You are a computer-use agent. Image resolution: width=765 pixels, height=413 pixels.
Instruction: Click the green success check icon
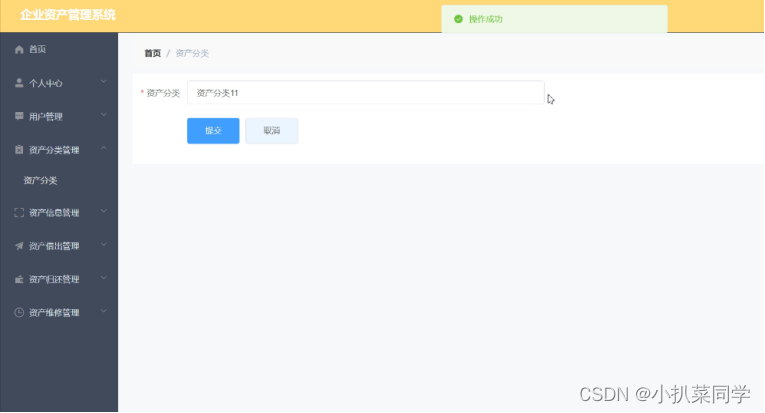click(458, 19)
